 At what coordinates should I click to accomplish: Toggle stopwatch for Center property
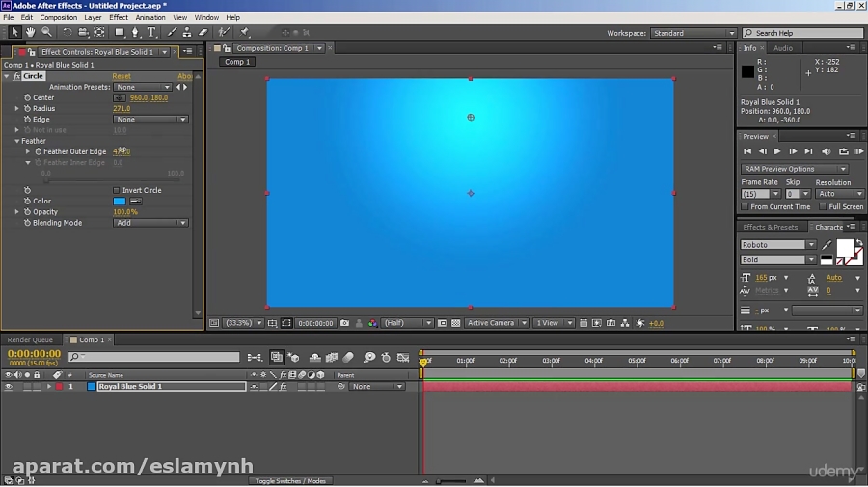pos(27,98)
